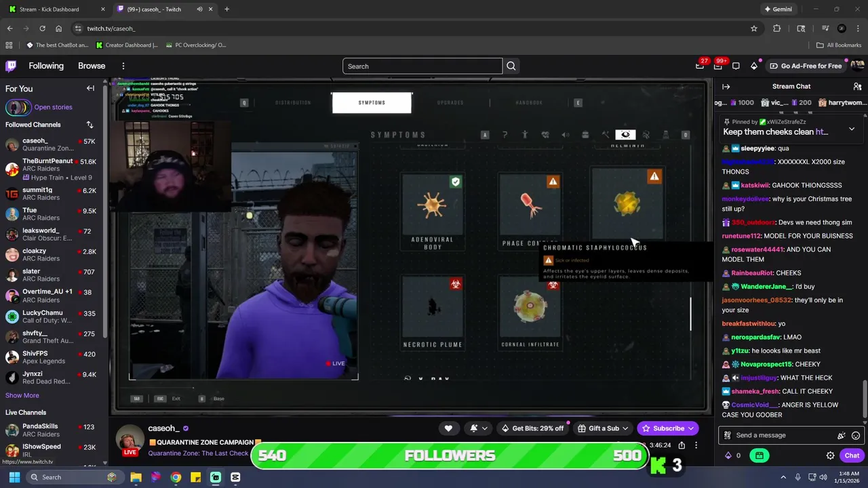Image resolution: width=868 pixels, height=488 pixels.
Task: Open Twitch whispers icon
Action: 736,66
